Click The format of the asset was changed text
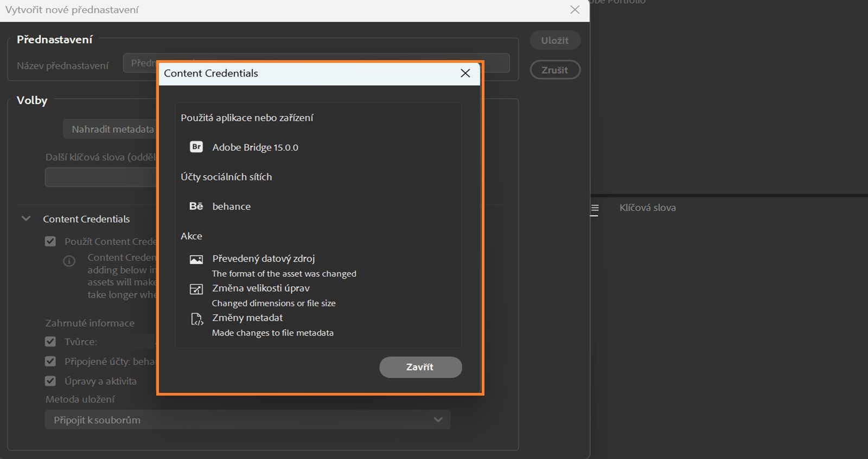 pos(284,274)
